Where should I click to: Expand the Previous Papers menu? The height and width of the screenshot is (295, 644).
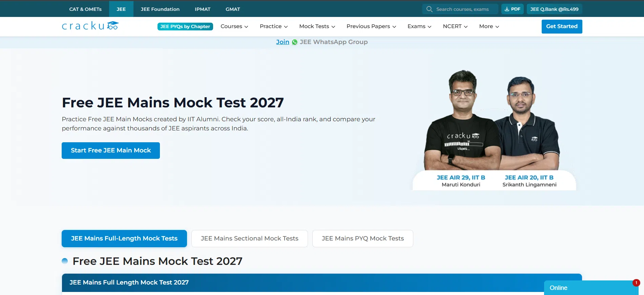(x=371, y=26)
